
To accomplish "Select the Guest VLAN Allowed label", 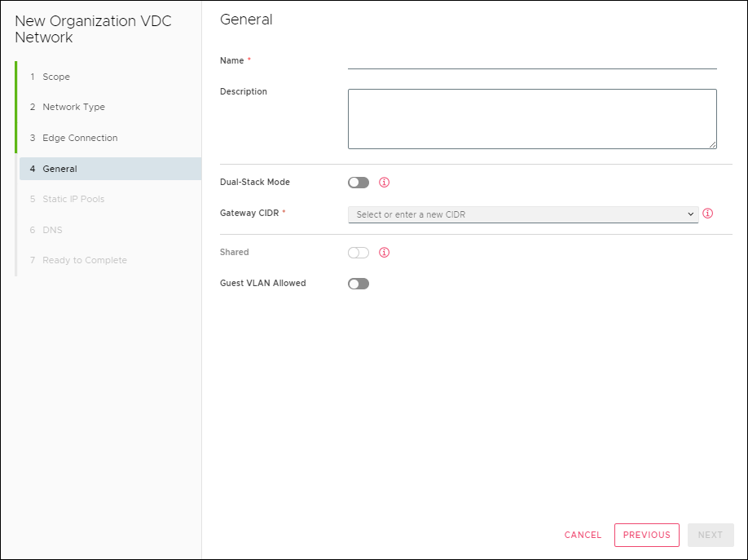I will pos(263,283).
